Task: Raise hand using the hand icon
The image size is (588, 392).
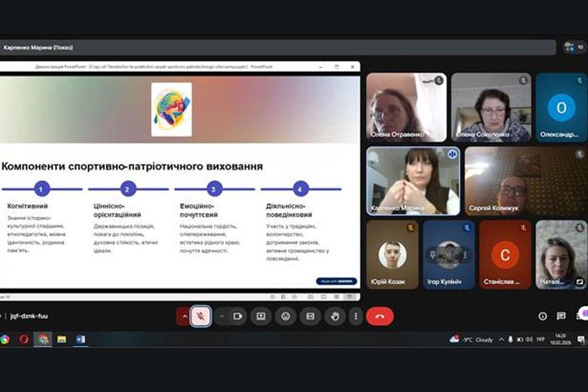Action: click(x=335, y=316)
